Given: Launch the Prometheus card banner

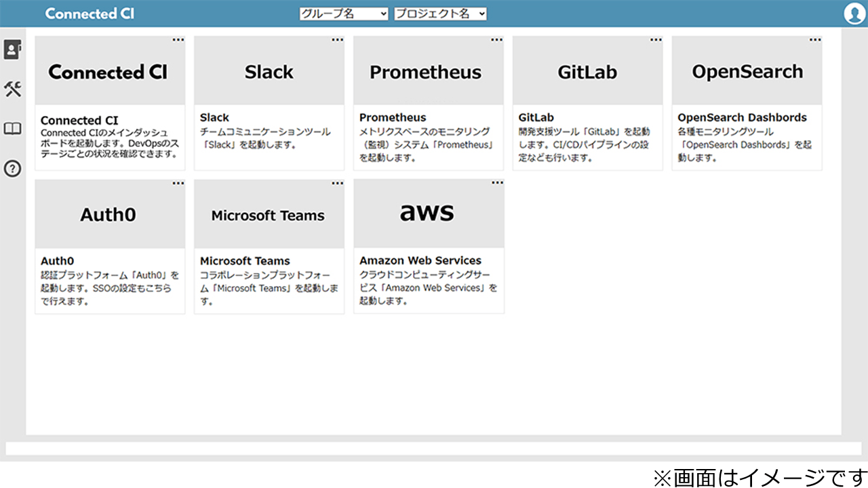Looking at the screenshot, I should [429, 70].
